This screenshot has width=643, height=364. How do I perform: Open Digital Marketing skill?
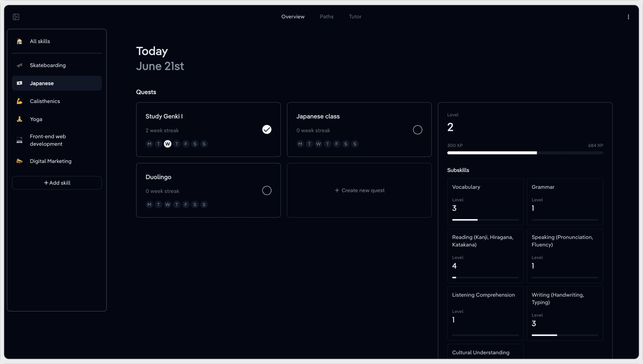(x=57, y=161)
